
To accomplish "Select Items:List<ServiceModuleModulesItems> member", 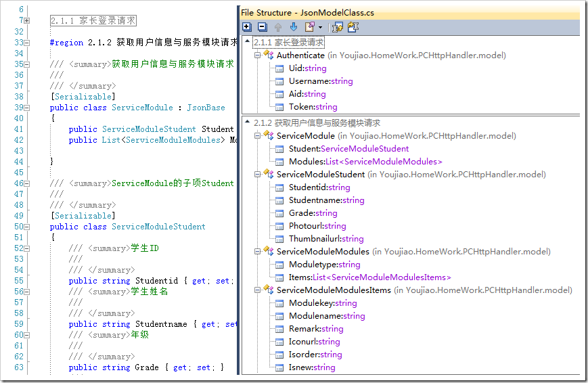I will coord(369,277).
